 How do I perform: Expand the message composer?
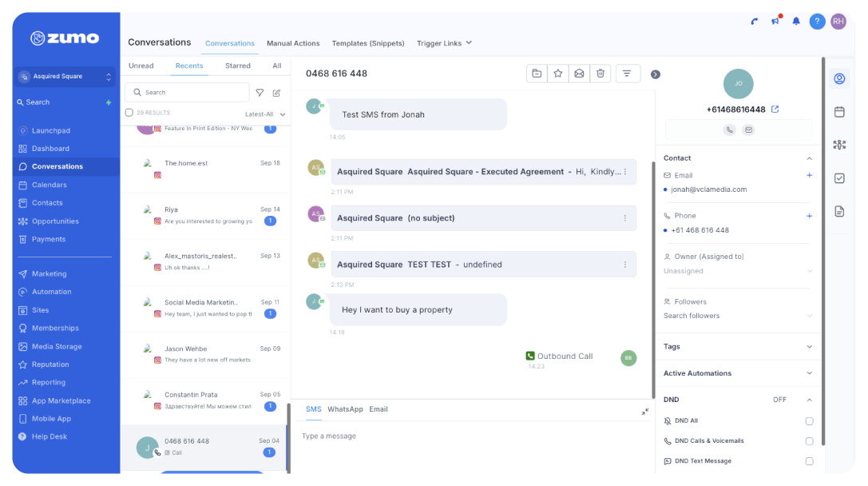pos(645,412)
